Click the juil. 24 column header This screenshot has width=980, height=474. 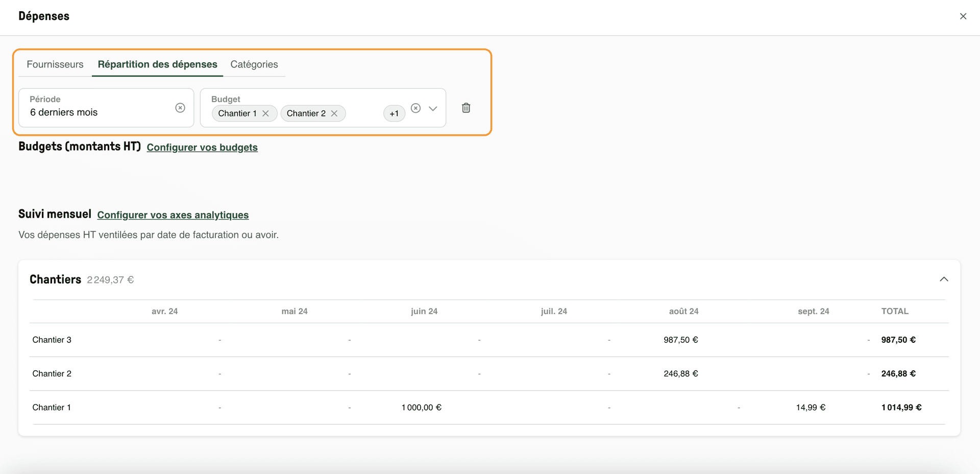[x=554, y=311]
